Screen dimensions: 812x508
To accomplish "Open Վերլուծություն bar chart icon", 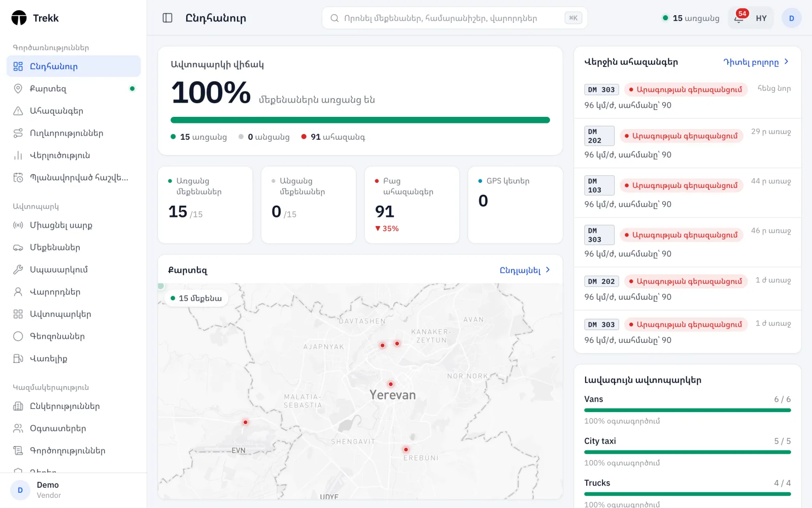I will pos(18,155).
